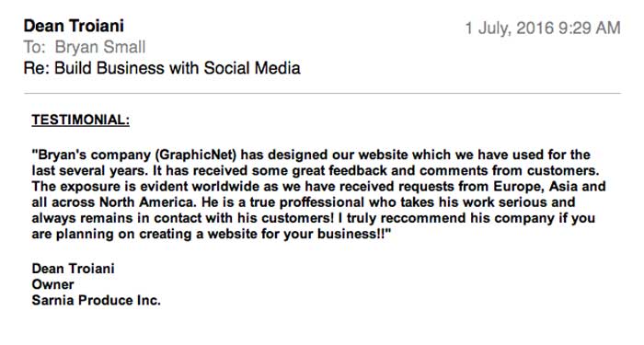The image size is (644, 345).
Task: Click the 9:29 AM timestamp
Action: point(590,29)
